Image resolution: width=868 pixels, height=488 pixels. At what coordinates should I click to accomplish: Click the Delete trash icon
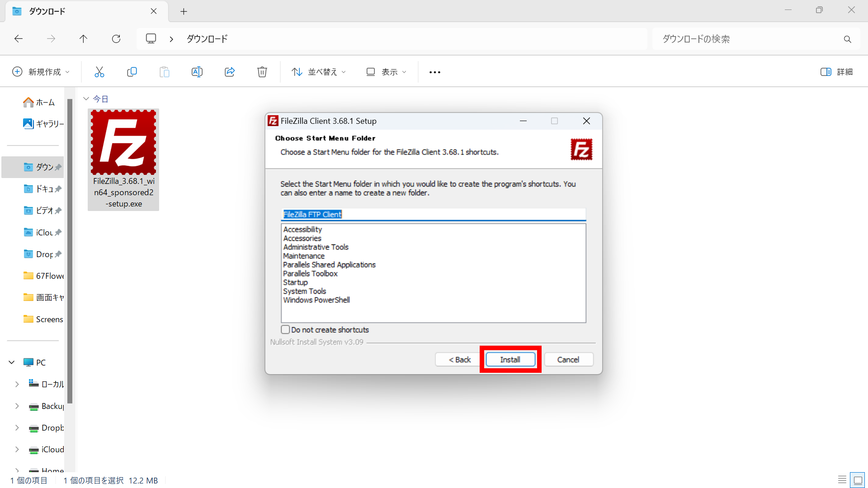click(262, 72)
